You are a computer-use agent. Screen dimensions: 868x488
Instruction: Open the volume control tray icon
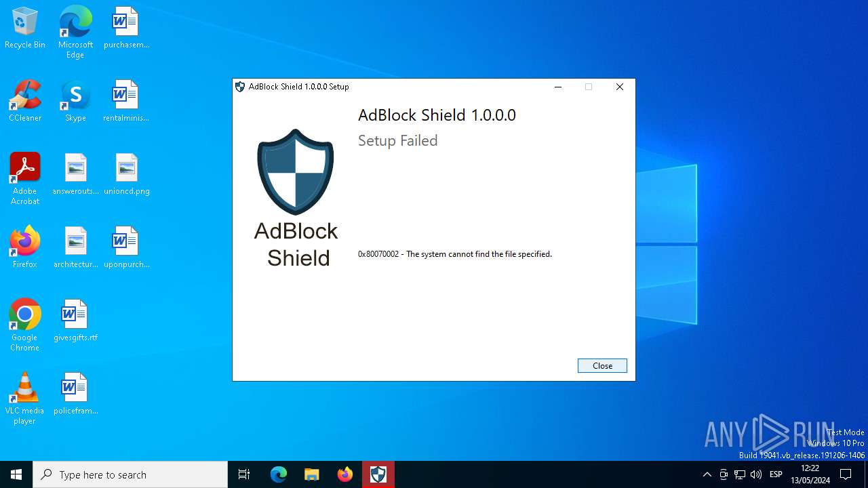click(756, 474)
